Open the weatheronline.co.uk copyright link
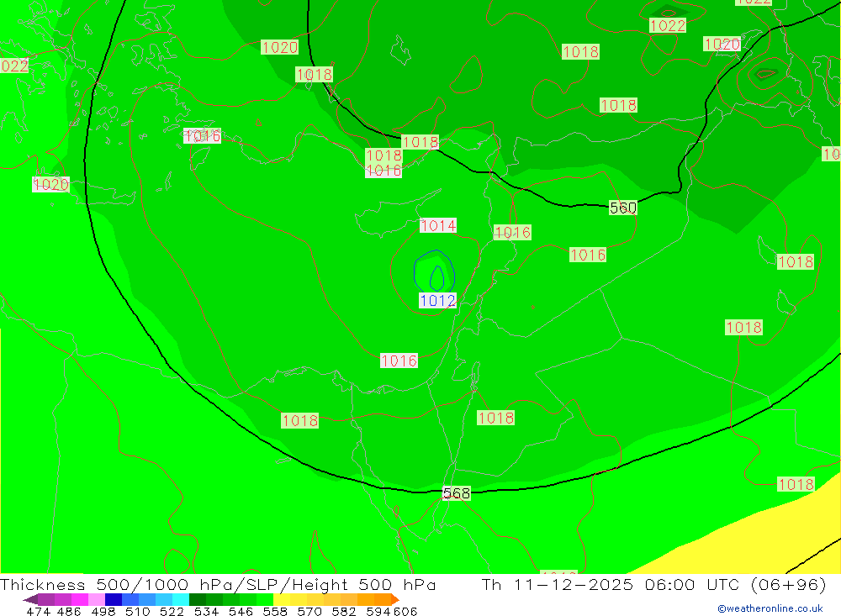 tap(770, 608)
